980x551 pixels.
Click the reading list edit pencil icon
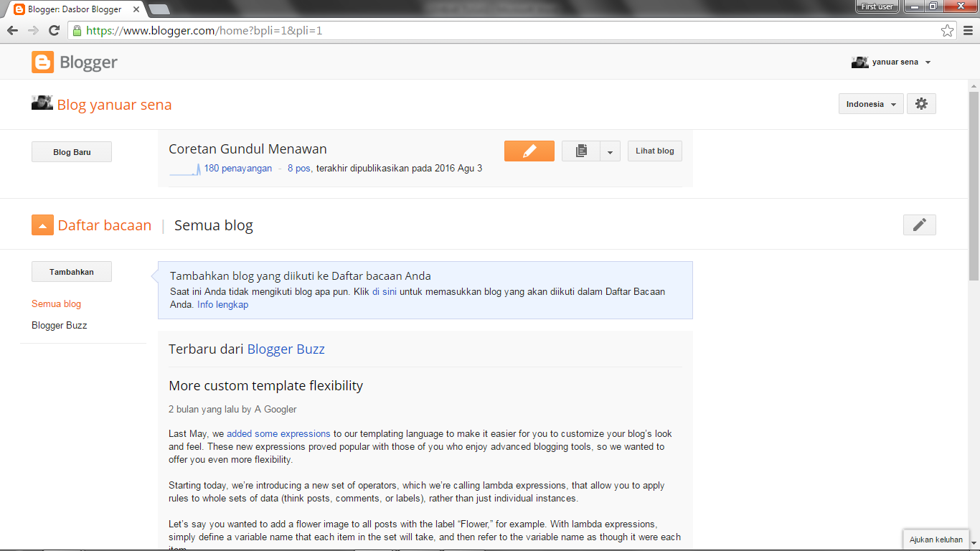[x=920, y=225]
